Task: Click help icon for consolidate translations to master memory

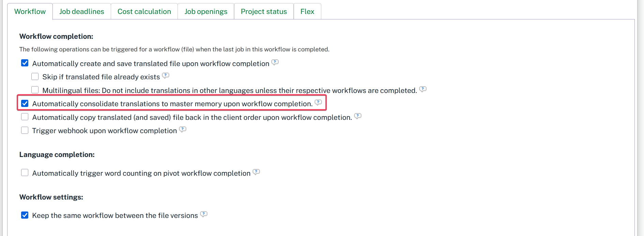Action: coord(318,103)
